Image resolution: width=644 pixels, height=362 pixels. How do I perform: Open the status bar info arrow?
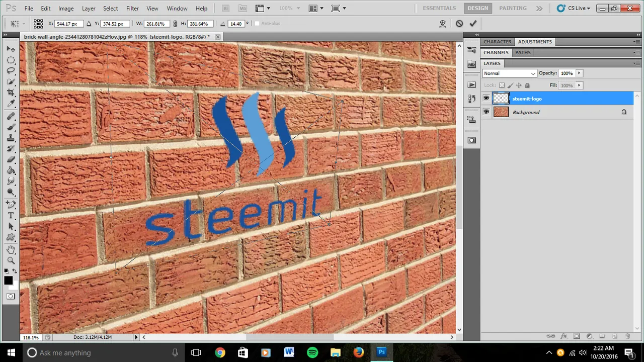[x=136, y=337]
